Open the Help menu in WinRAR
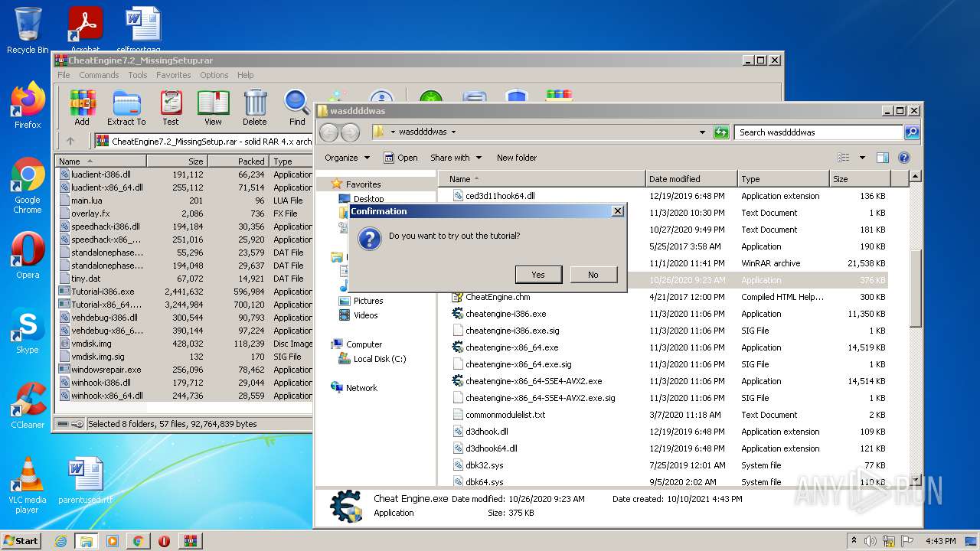Screen dimensions: 980x551 pyautogui.click(x=245, y=75)
